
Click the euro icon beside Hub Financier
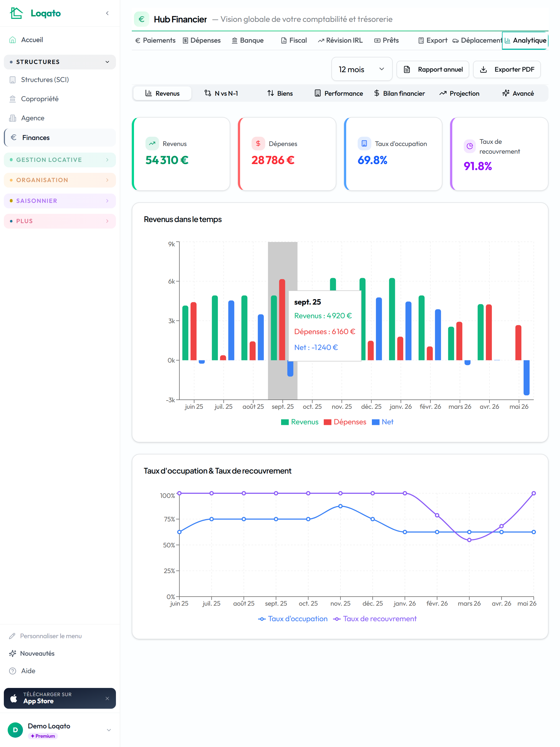142,19
